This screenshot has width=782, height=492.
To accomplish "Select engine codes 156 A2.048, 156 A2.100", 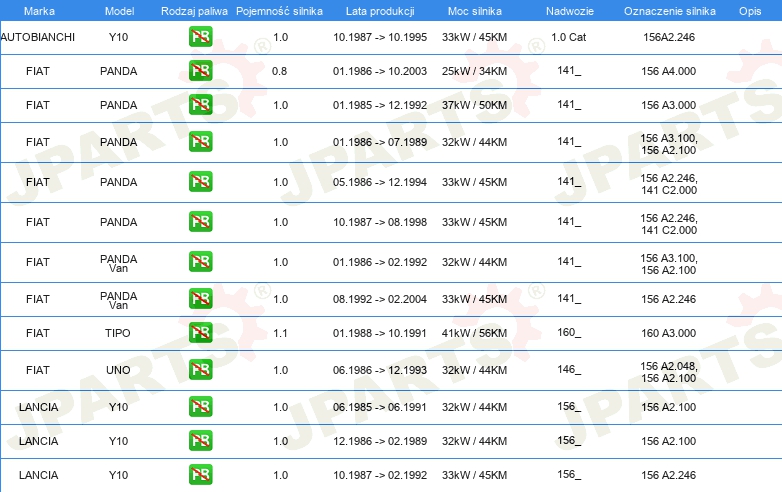I will pos(669,372).
